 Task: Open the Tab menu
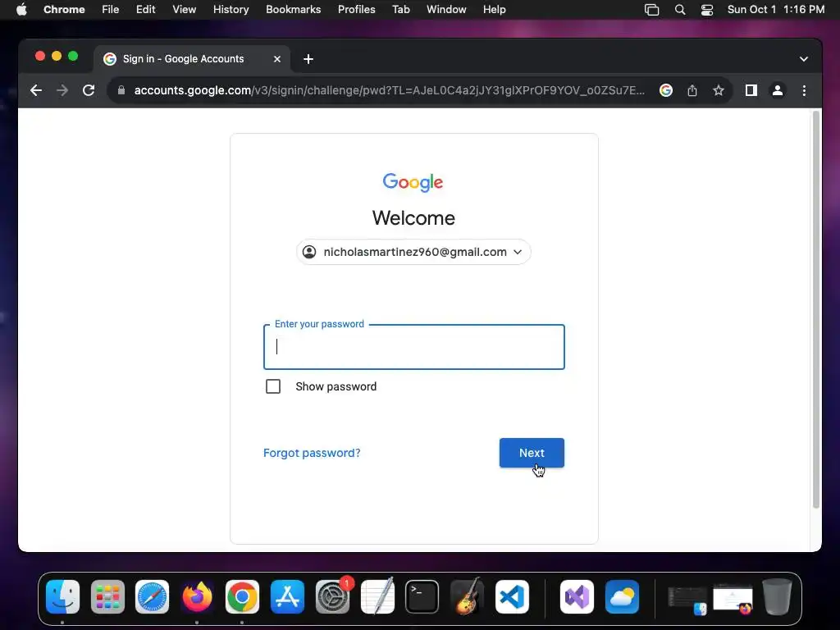[400, 10]
